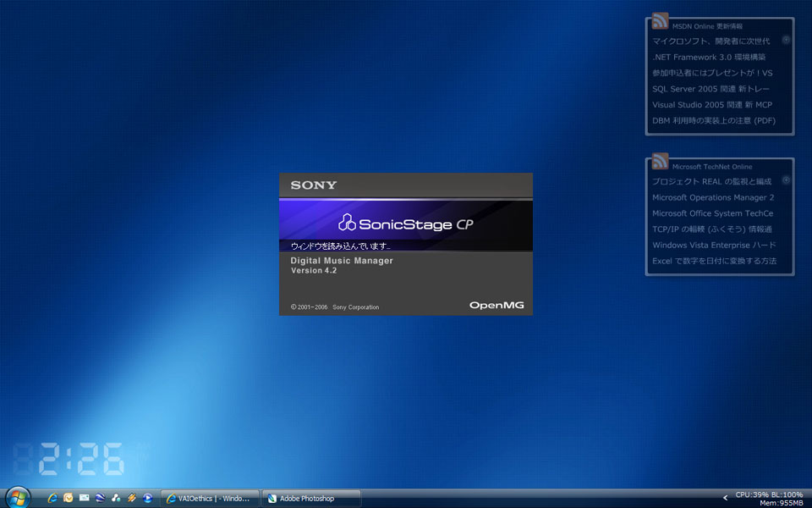Screen dimensions: 812x508
Task: Click the MSDN Online RSS feed icon
Action: coord(660,22)
